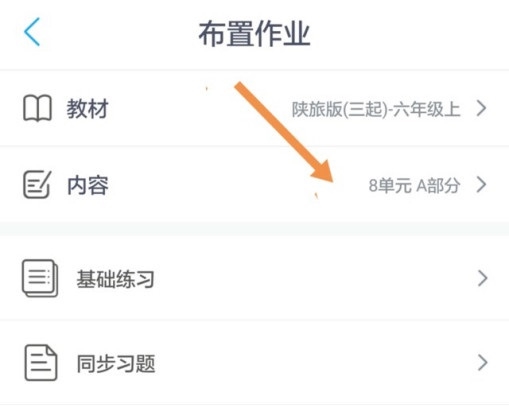
Task: Click the pencil-note 内容 icon
Action: [x=37, y=184]
